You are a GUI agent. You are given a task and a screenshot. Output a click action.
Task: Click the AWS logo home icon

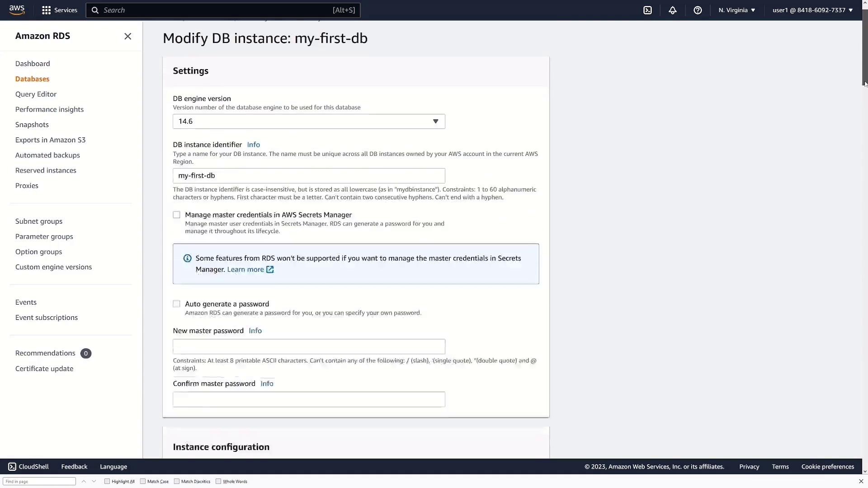point(17,10)
